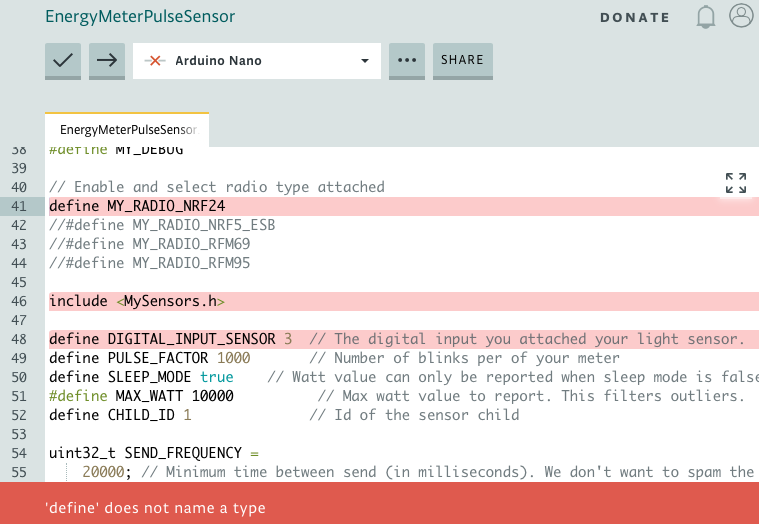
Task: Click the disconnected board icon
Action: point(154,61)
